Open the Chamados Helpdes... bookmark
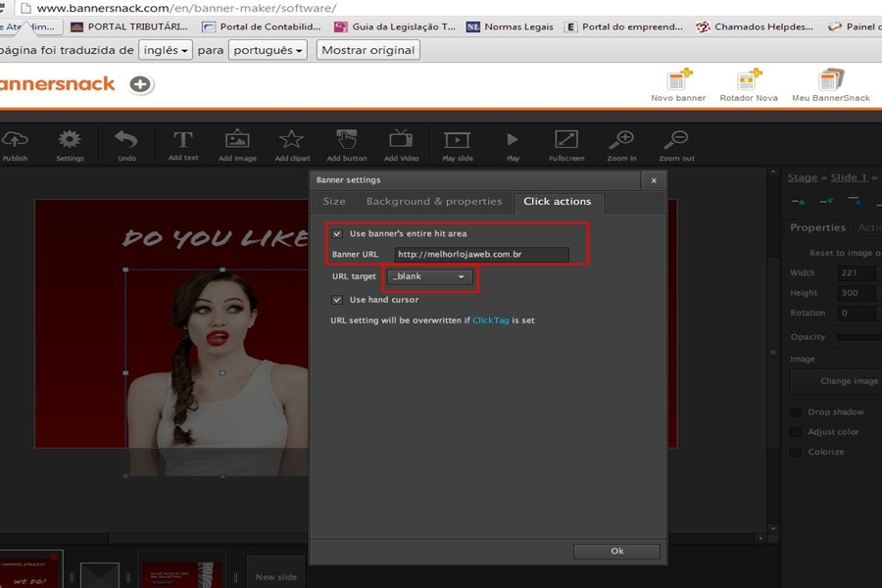Screen dimensions: 882x588 pos(755,26)
